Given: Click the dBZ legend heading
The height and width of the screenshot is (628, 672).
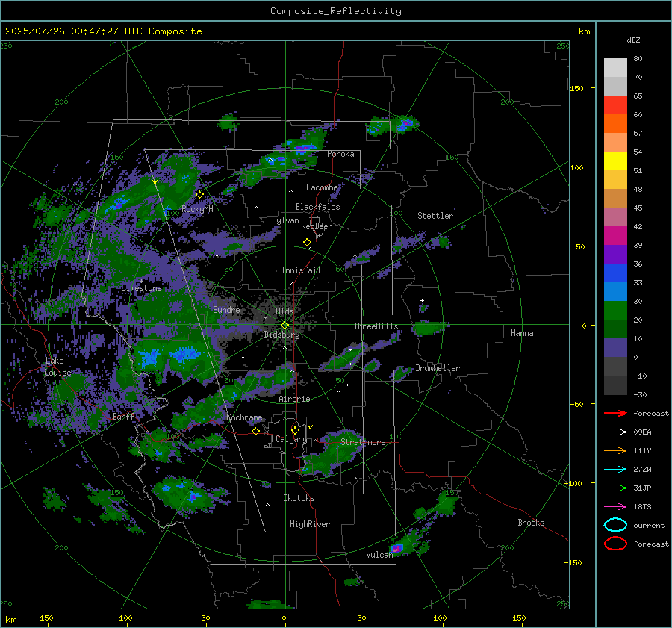Looking at the screenshot, I should coord(633,40).
